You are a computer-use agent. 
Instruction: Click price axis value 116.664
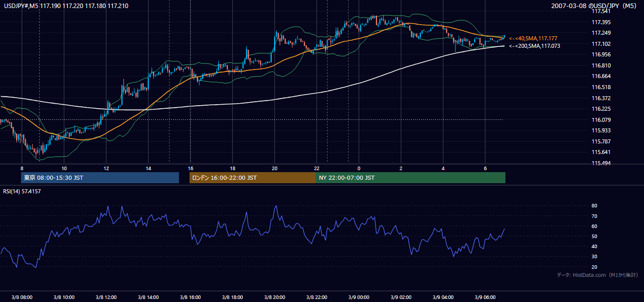(601, 76)
